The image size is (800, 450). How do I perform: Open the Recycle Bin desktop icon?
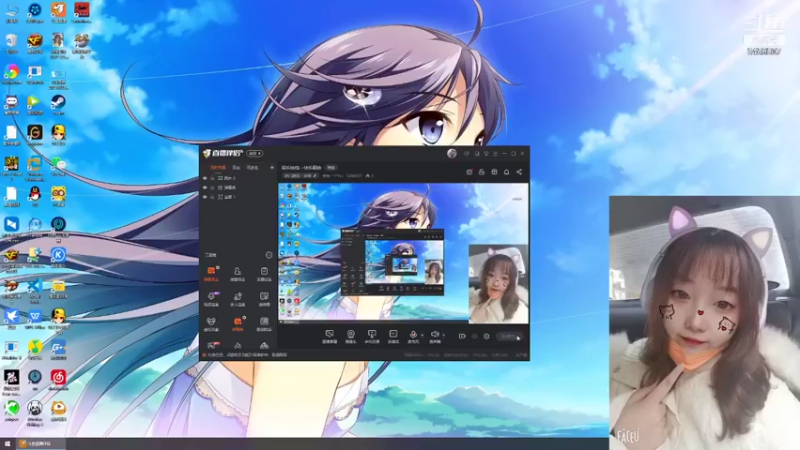(11, 43)
